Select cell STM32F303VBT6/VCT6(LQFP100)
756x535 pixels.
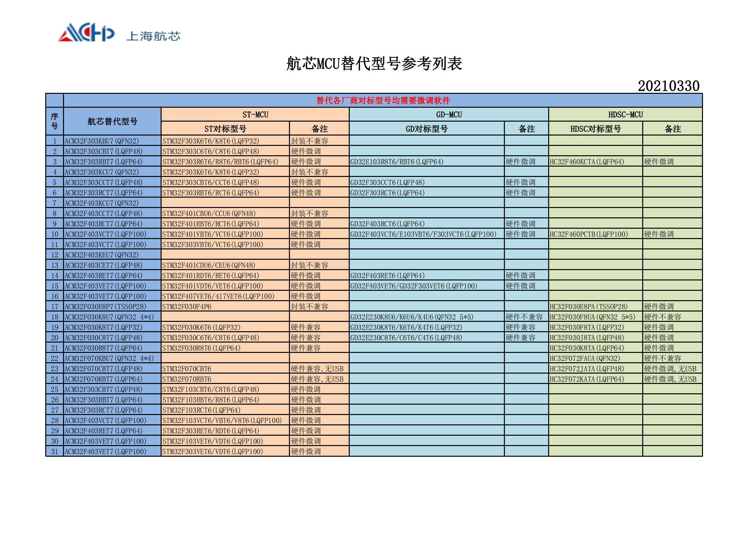(225, 245)
